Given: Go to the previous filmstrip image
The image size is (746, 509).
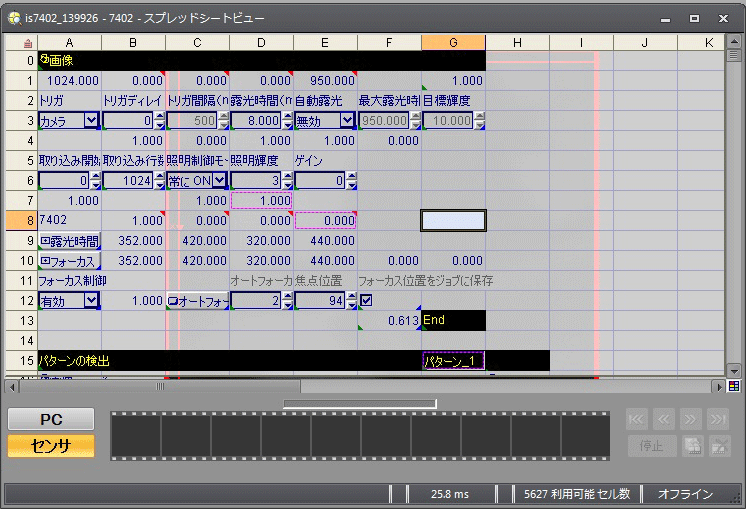Looking at the screenshot, I should [x=664, y=420].
